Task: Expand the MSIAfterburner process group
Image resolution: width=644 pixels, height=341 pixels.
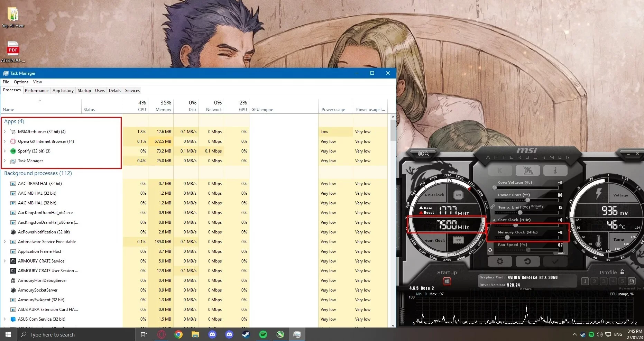Action: pyautogui.click(x=5, y=132)
